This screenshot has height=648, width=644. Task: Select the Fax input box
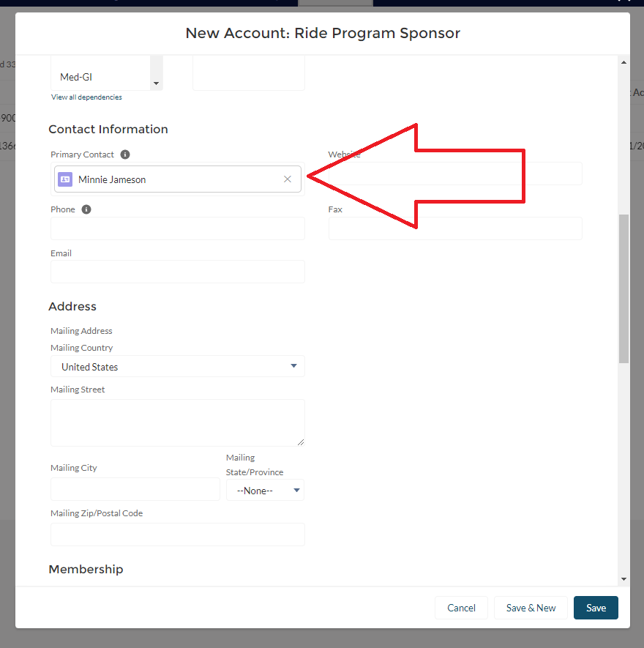(x=455, y=228)
